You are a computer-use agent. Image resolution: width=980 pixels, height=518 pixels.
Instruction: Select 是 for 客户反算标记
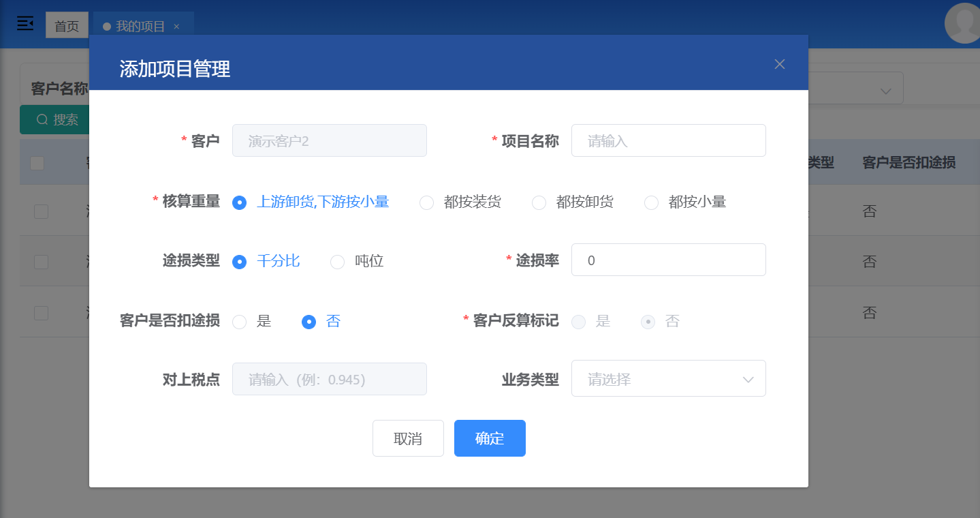click(x=591, y=322)
